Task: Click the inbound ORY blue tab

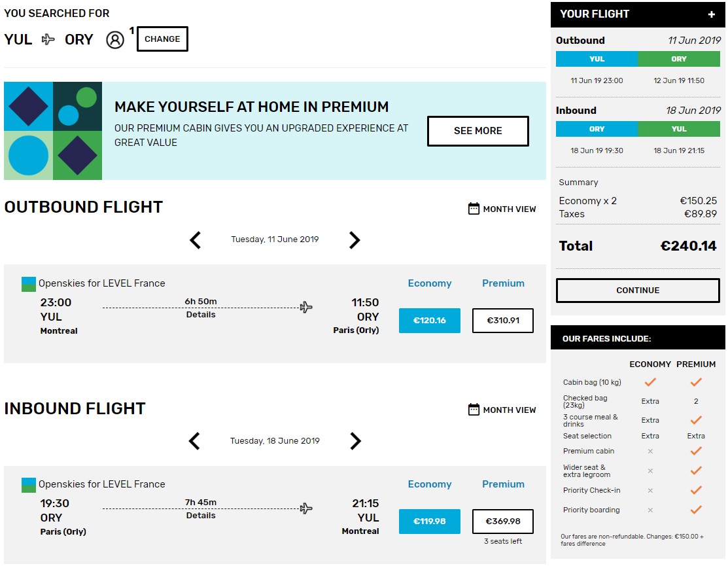Action: [x=597, y=129]
